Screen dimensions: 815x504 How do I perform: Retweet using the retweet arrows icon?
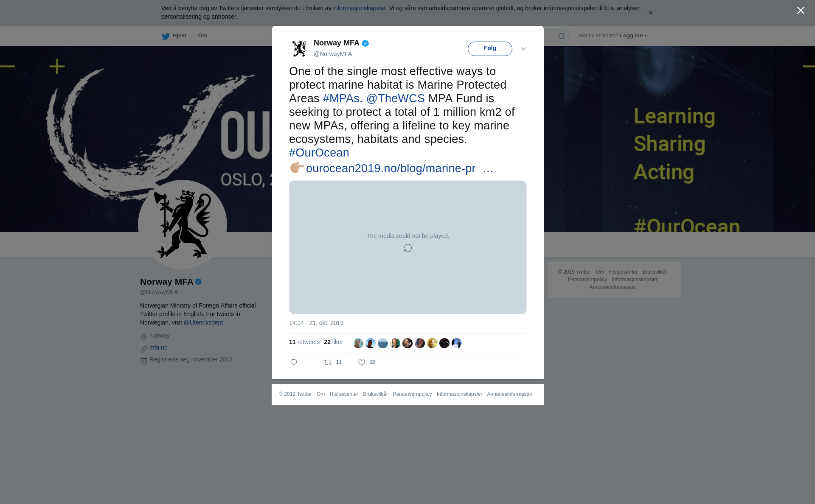(328, 362)
